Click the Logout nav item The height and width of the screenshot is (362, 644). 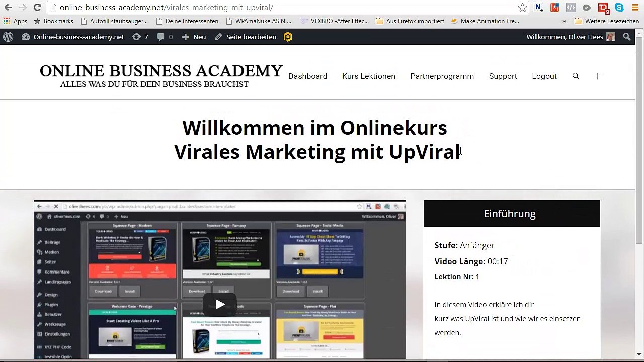click(x=544, y=76)
